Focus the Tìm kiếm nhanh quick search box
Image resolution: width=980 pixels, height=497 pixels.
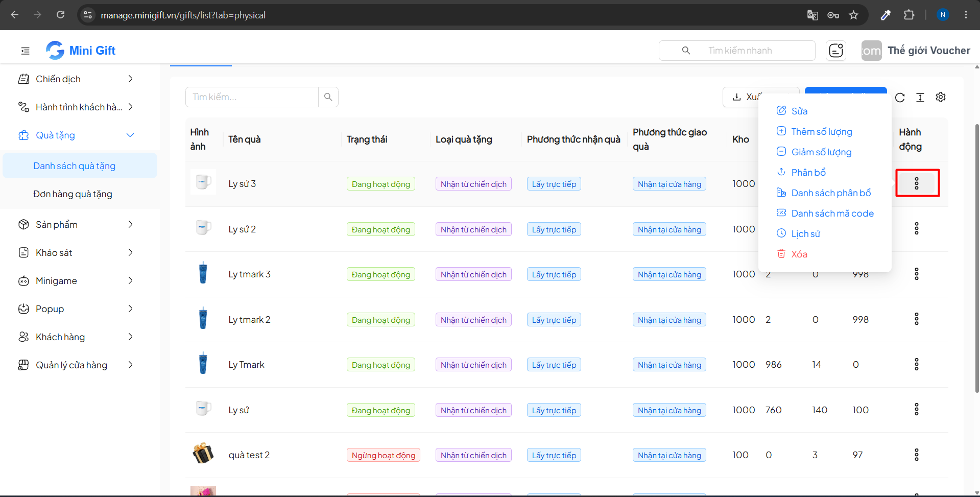[x=737, y=51]
